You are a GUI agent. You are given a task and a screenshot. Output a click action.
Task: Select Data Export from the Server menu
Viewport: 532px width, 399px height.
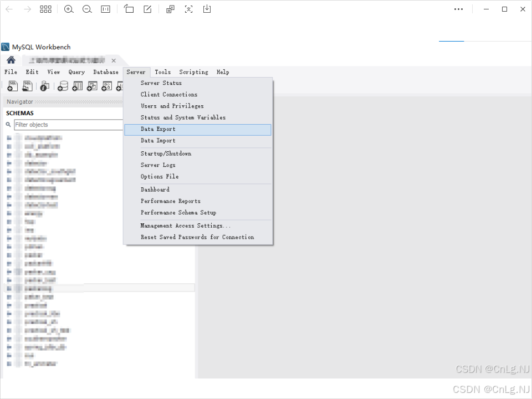click(x=157, y=129)
